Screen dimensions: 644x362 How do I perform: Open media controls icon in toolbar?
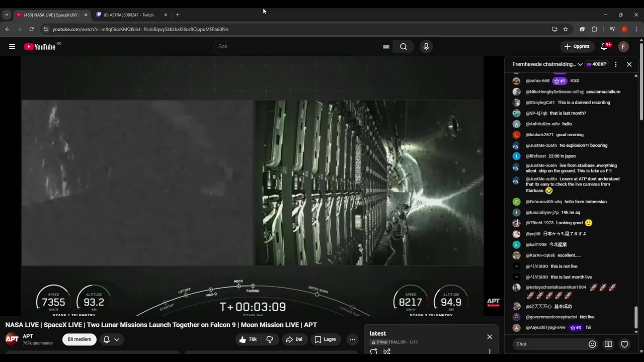pos(612,29)
